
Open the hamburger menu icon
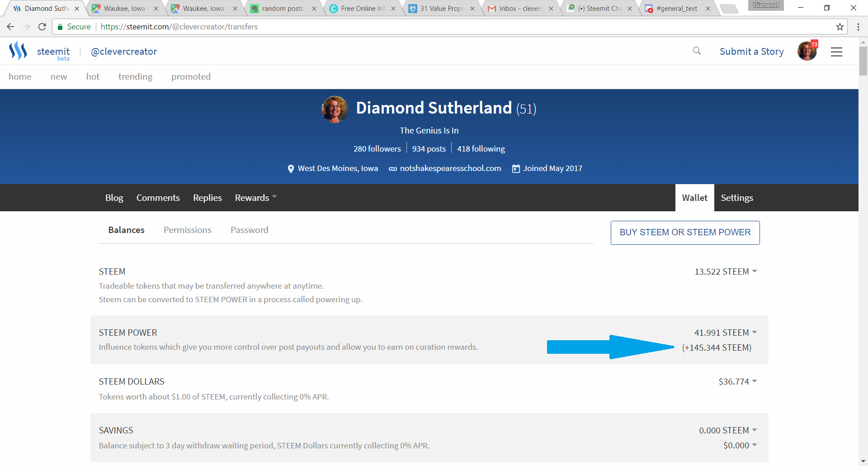[x=836, y=52]
